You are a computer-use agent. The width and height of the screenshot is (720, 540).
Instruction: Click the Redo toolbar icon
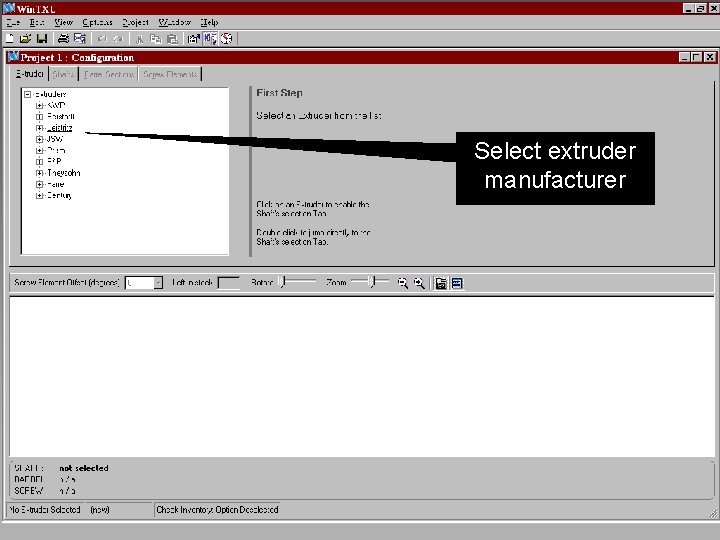pyautogui.click(x=118, y=39)
